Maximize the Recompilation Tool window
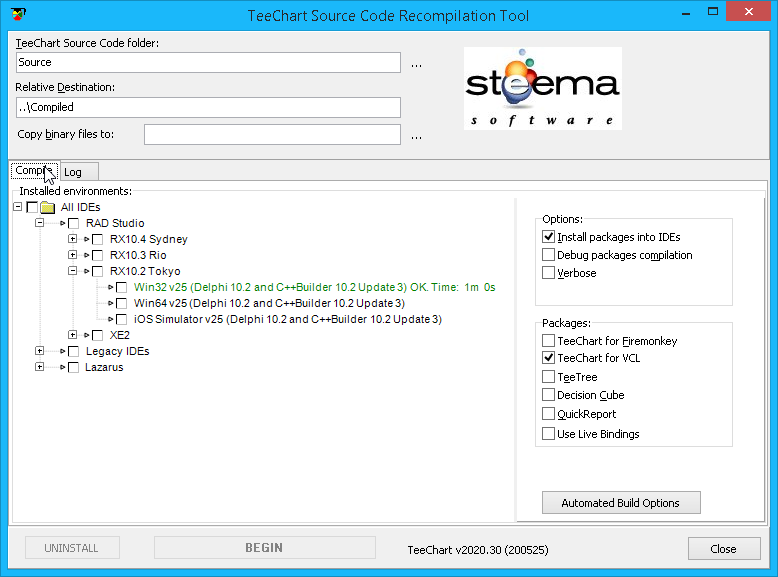The width and height of the screenshot is (778, 577). (x=713, y=12)
